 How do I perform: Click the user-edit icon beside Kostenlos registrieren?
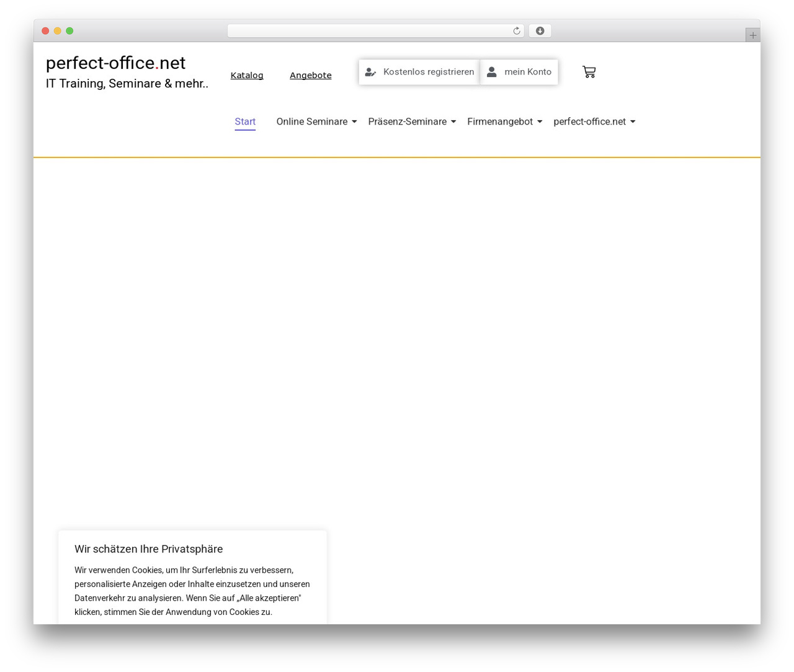(x=370, y=72)
